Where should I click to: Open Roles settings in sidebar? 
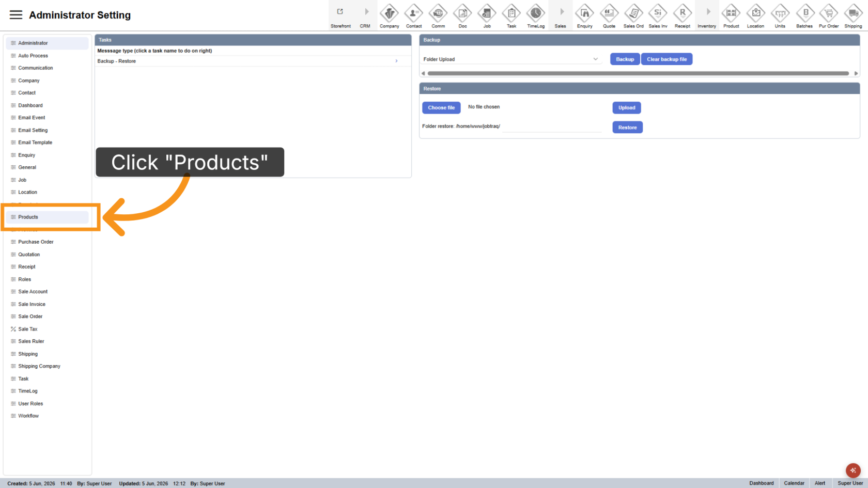point(47,279)
